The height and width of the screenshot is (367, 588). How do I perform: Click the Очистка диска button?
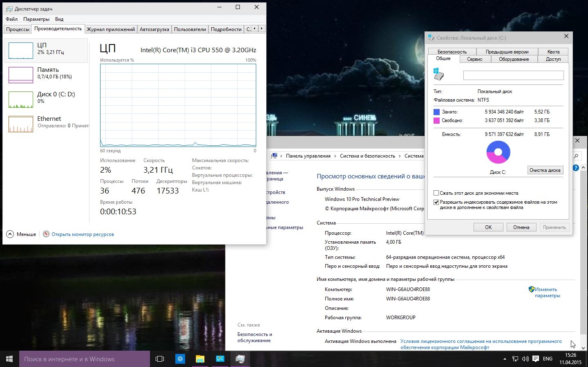[x=545, y=170]
